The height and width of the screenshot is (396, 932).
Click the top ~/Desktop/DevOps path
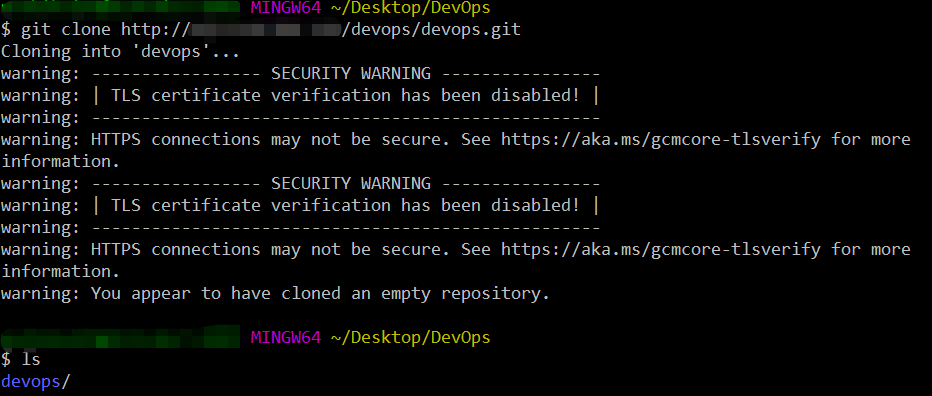[x=410, y=8]
